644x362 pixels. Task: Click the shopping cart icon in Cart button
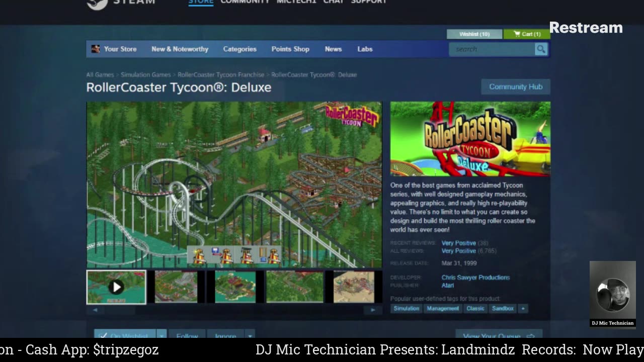(517, 34)
